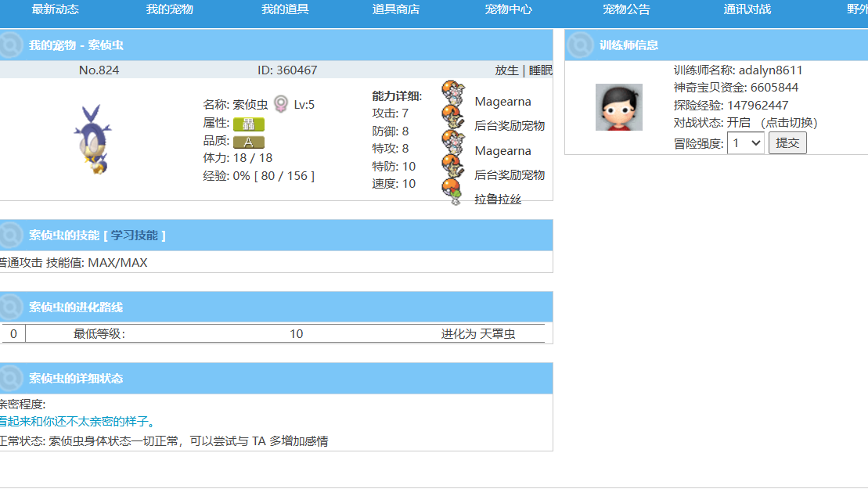This screenshot has width=868, height=489.
Task: Click the green bug attribute badge
Action: [249, 124]
